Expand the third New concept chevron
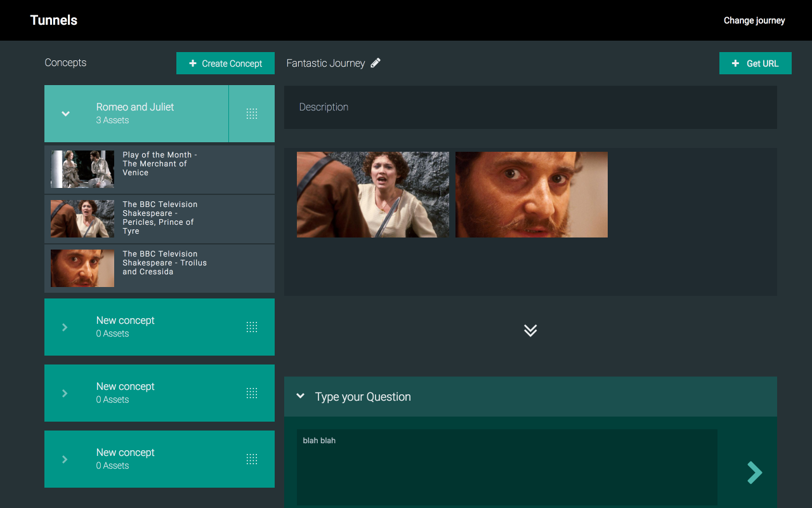 pos(65,459)
